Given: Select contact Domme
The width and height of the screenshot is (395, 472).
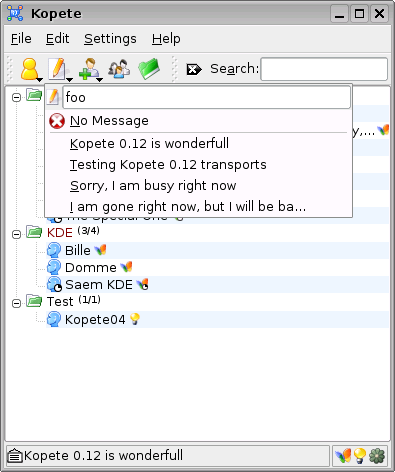Looking at the screenshot, I should tap(90, 268).
